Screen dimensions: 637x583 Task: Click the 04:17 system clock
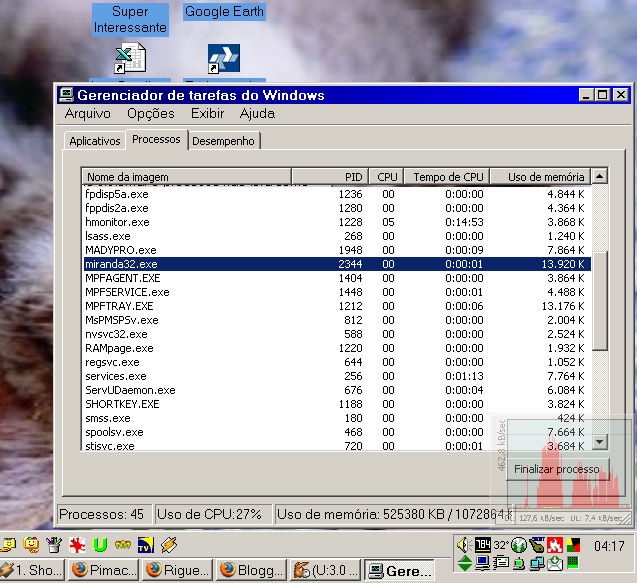tap(609, 546)
